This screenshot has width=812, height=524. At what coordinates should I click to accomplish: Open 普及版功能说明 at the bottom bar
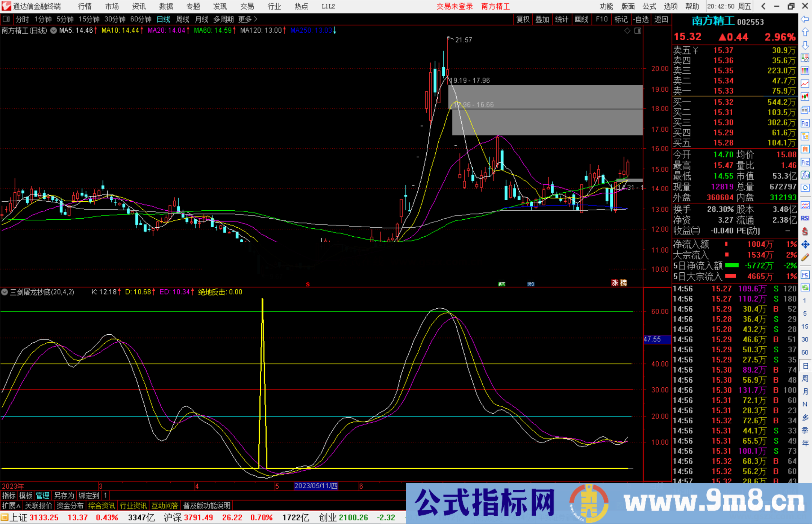206,506
